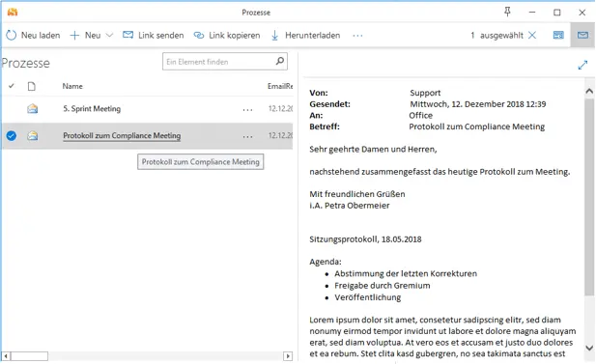Minimize the Prozesse window
This screenshot has width=596, height=364.
coord(532,13)
